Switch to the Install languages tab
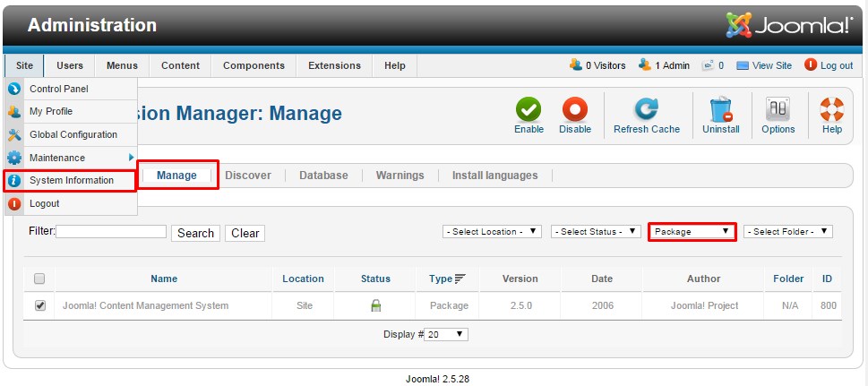The width and height of the screenshot is (868, 386). tap(494, 175)
